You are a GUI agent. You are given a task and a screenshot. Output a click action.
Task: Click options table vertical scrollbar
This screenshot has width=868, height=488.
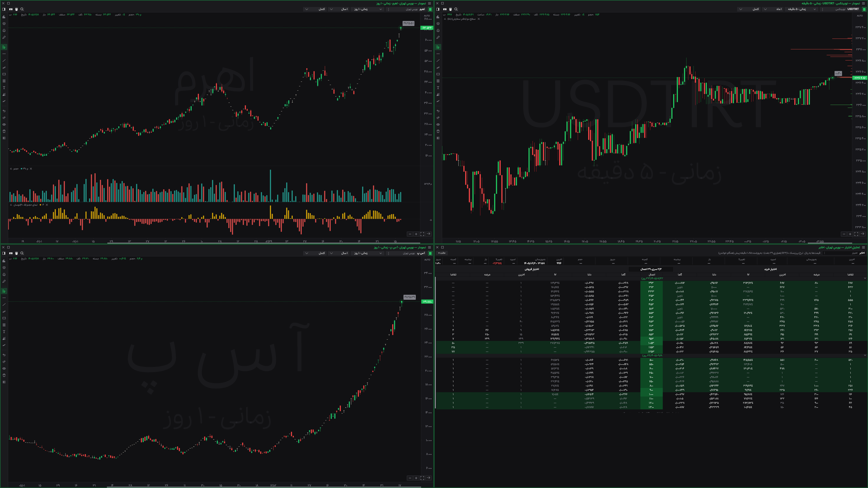[435, 343]
